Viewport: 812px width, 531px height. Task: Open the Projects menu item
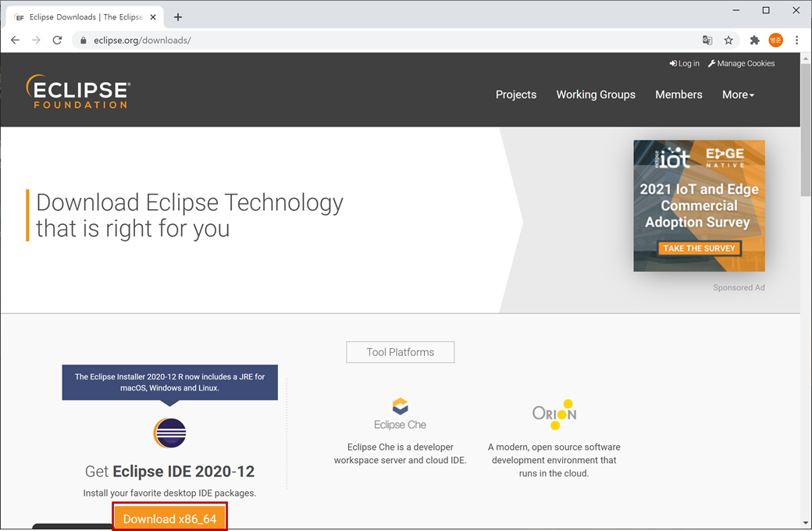click(x=516, y=94)
